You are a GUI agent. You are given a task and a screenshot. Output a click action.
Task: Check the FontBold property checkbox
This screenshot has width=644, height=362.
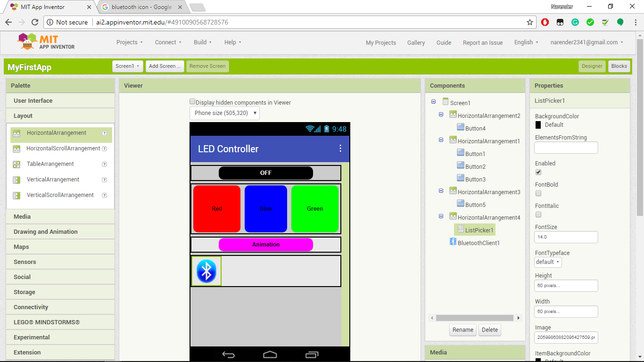coord(538,193)
